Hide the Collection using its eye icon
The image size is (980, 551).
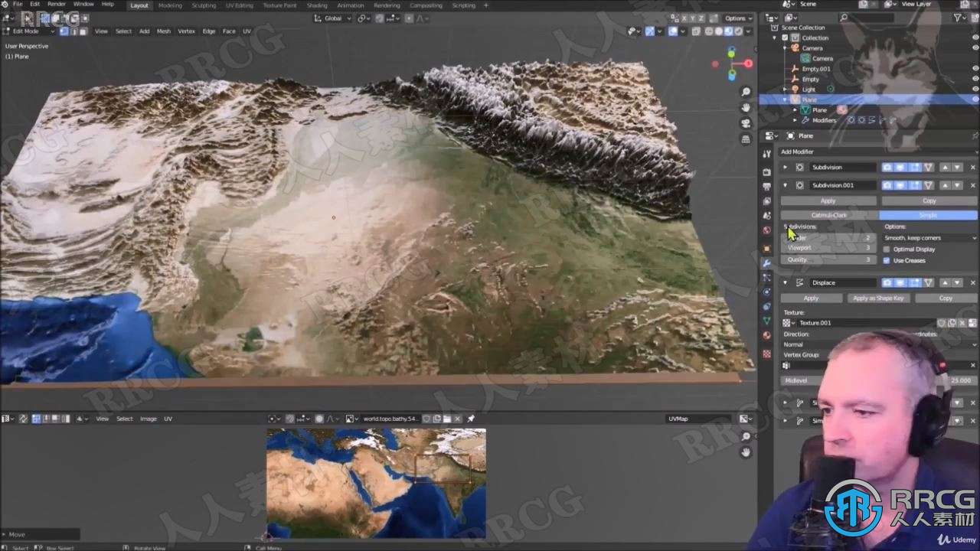975,37
